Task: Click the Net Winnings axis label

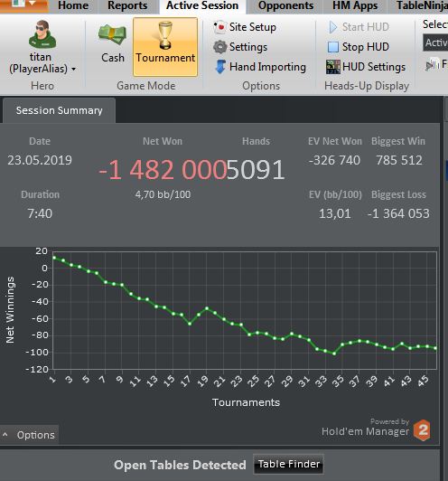Action: [10, 310]
